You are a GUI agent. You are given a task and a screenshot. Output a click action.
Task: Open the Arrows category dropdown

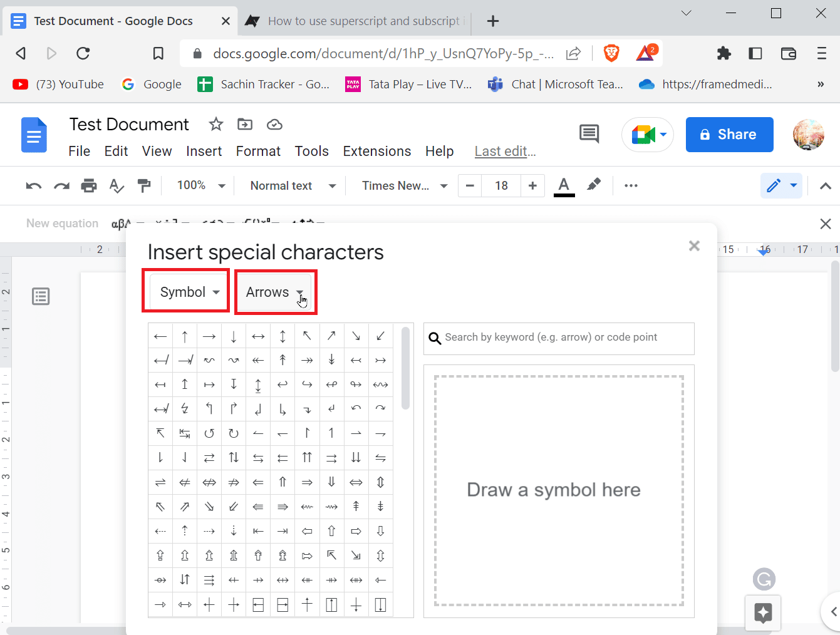275,291
